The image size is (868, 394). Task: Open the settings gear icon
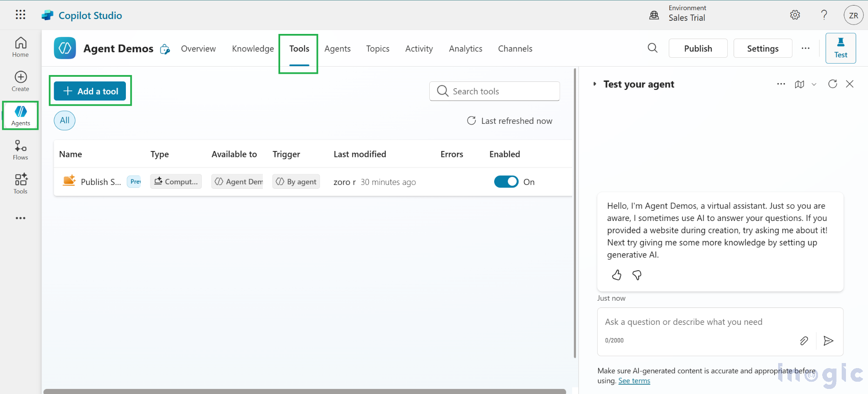795,15
